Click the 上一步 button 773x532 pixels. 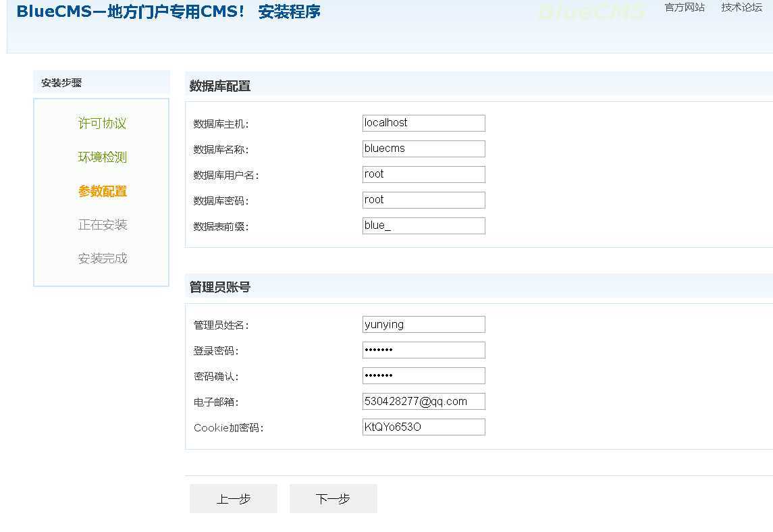coord(234,498)
